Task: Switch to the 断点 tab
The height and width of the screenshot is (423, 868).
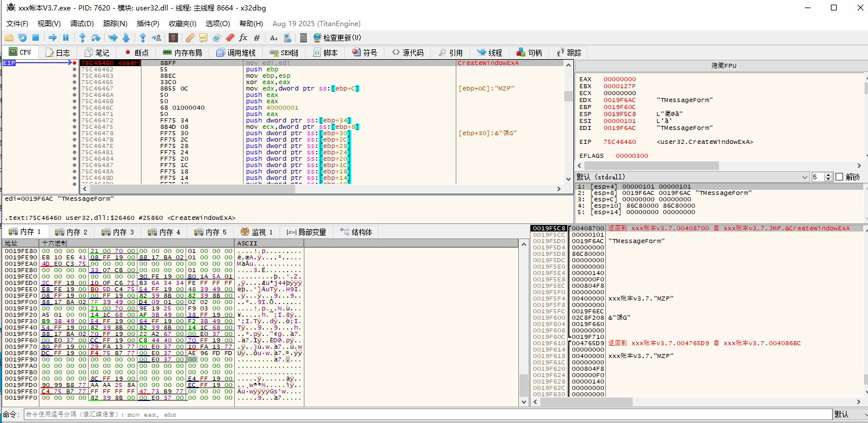Action: (x=137, y=52)
